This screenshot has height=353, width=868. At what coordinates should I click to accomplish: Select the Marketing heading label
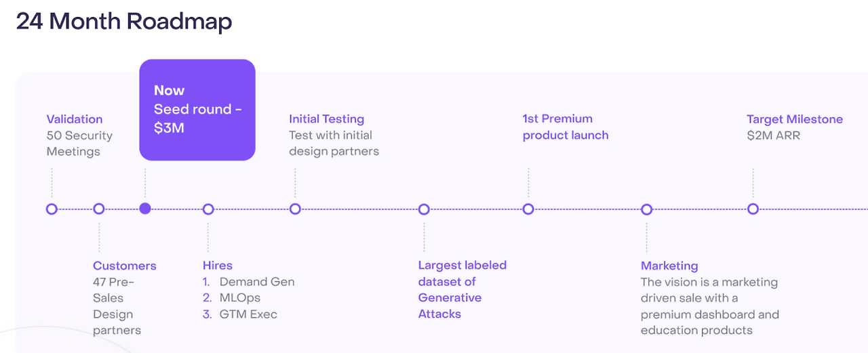[x=669, y=266]
